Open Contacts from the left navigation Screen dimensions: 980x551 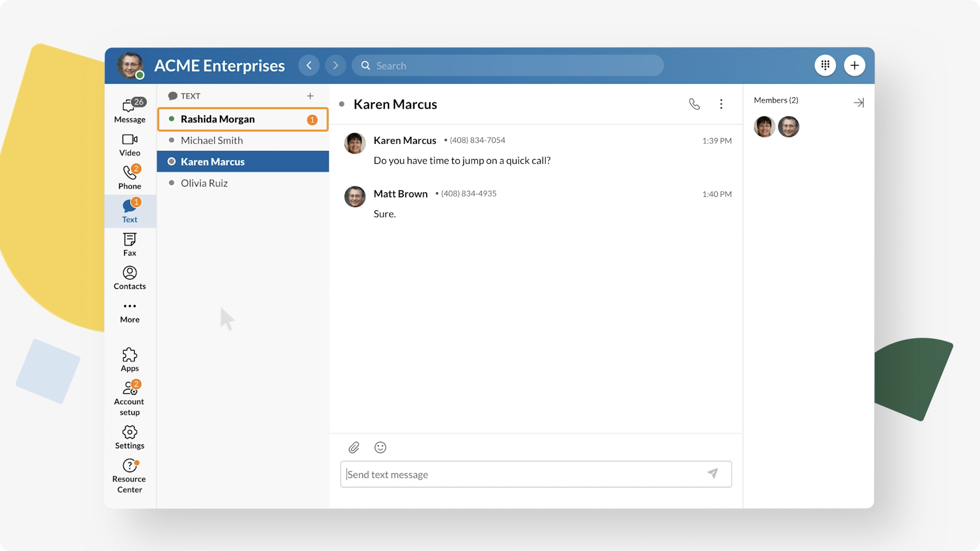130,278
